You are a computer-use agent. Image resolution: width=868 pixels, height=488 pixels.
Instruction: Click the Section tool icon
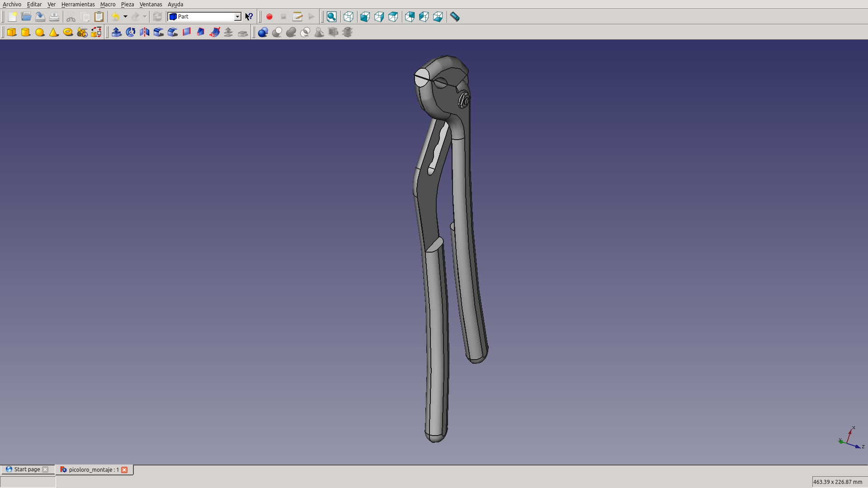click(x=319, y=32)
